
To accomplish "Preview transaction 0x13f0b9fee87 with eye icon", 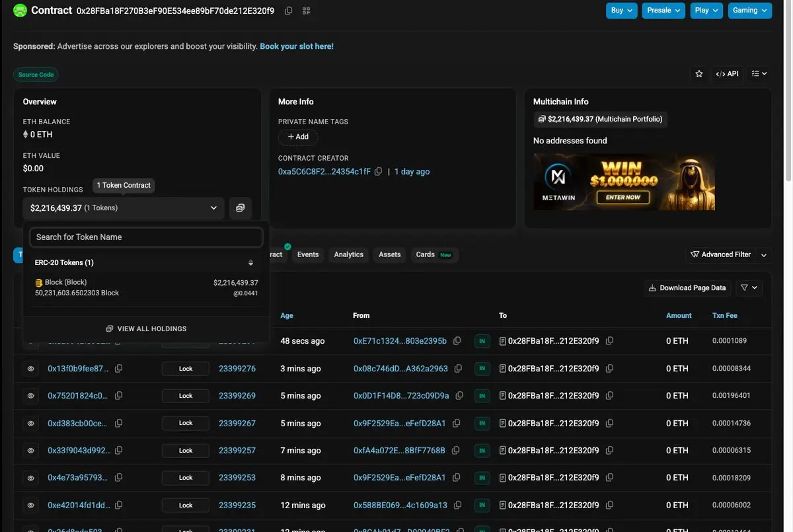I will click(x=30, y=369).
